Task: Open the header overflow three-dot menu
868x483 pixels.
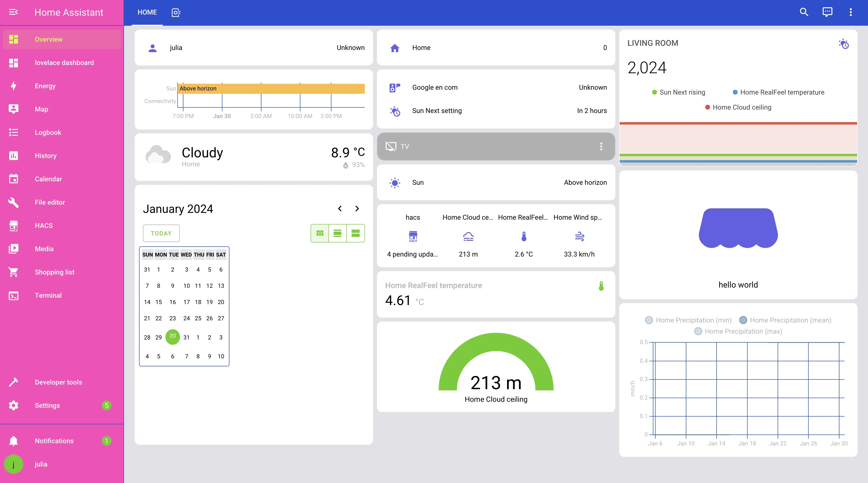Action: point(851,12)
